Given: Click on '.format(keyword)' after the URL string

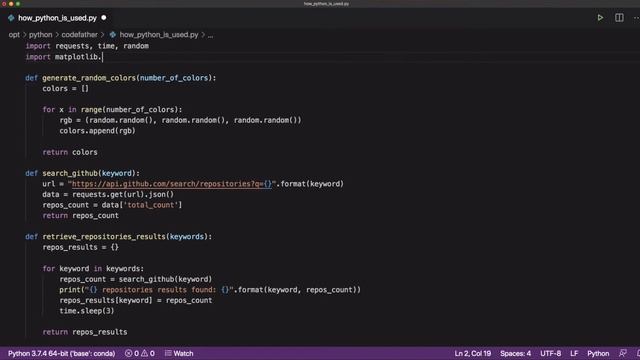Looking at the screenshot, I should click(x=310, y=184).
